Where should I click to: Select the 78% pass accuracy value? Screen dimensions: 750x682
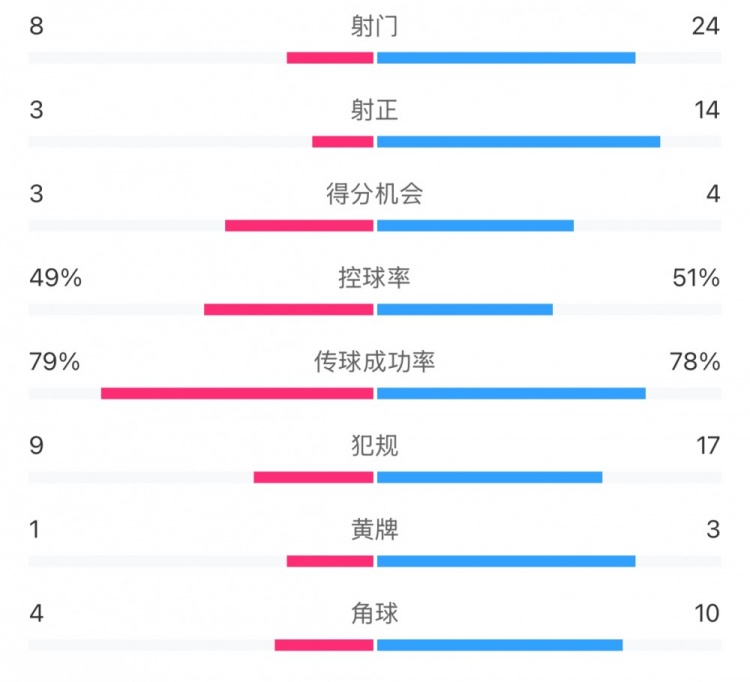coord(696,362)
